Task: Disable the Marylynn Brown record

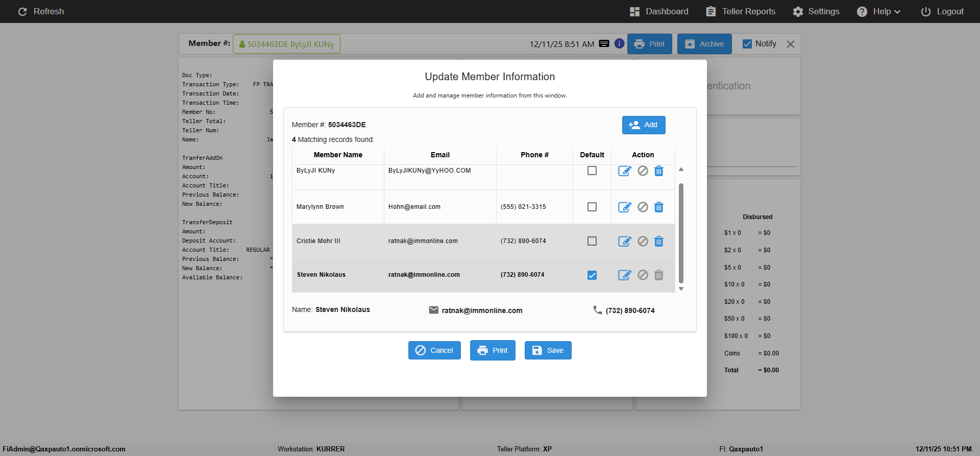Action: tap(643, 207)
